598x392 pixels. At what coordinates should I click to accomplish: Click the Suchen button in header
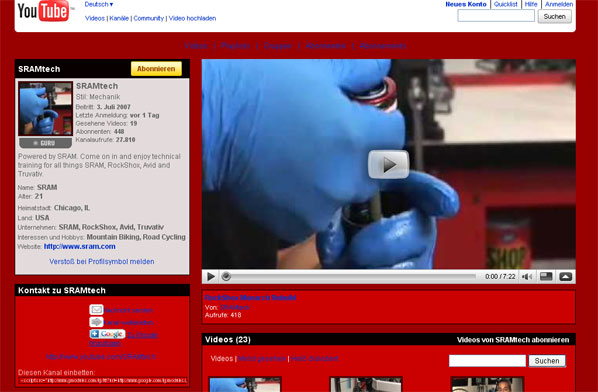(555, 16)
